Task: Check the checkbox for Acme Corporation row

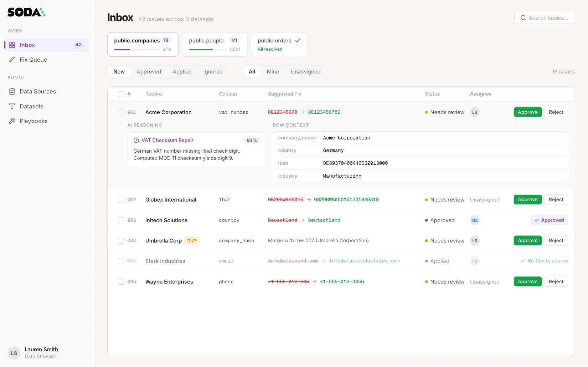Action: coord(120,112)
